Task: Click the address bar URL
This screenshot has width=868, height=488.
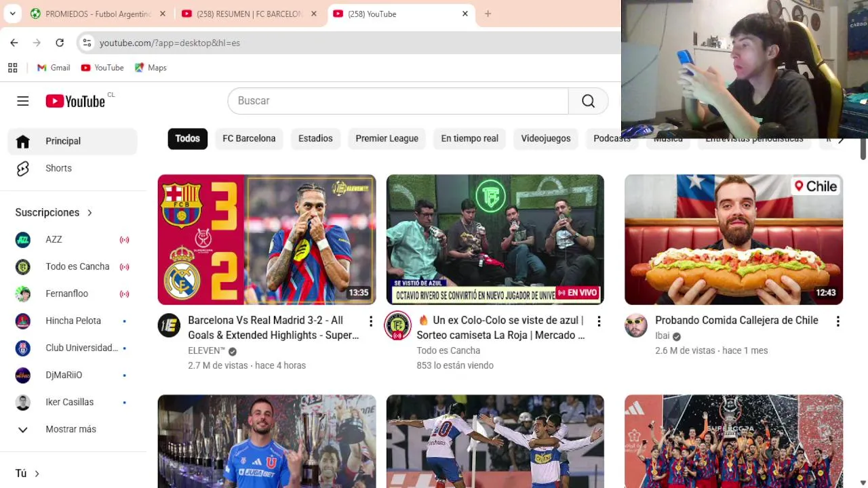Action: tap(170, 43)
